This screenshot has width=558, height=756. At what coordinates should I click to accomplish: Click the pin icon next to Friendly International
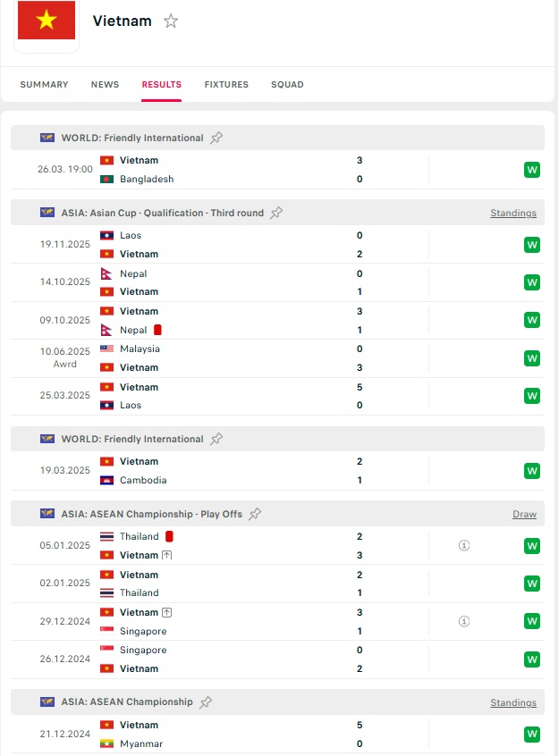coord(217,138)
